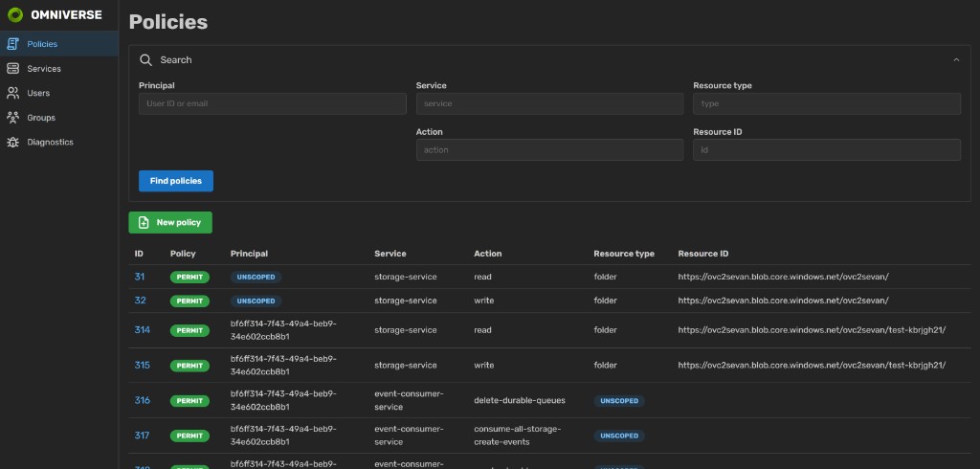Click the Groups icon in sidebar

click(x=12, y=118)
